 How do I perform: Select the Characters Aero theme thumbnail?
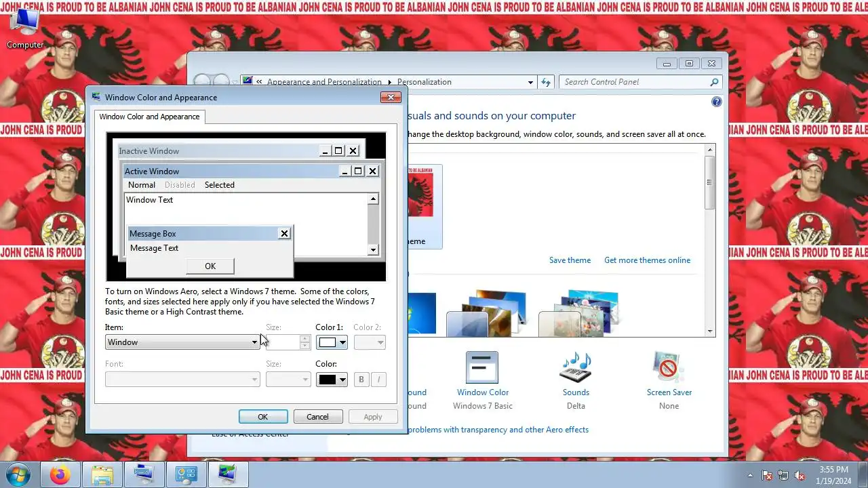pyautogui.click(x=578, y=313)
